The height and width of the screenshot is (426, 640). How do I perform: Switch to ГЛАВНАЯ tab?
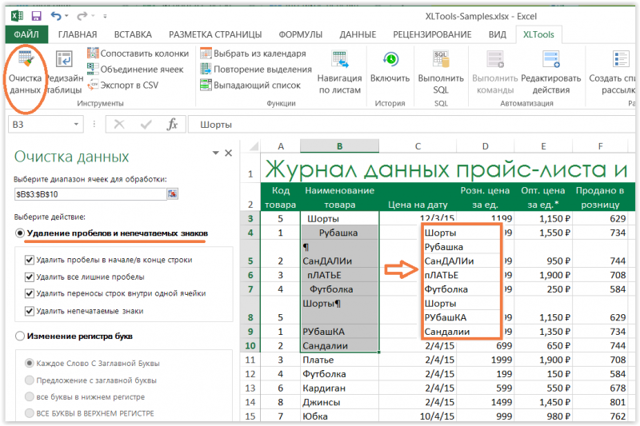click(x=78, y=35)
